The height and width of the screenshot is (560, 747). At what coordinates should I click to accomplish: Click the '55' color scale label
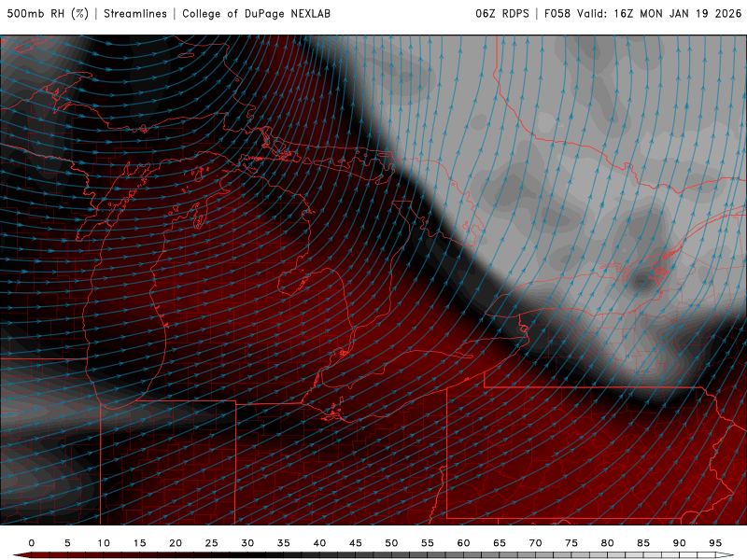[428, 543]
